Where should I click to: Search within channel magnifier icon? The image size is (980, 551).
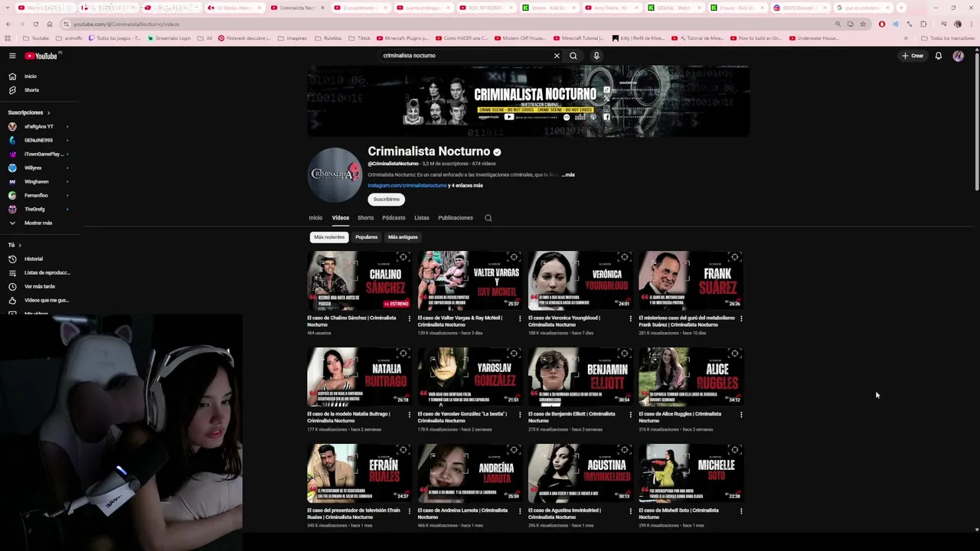[x=488, y=218]
